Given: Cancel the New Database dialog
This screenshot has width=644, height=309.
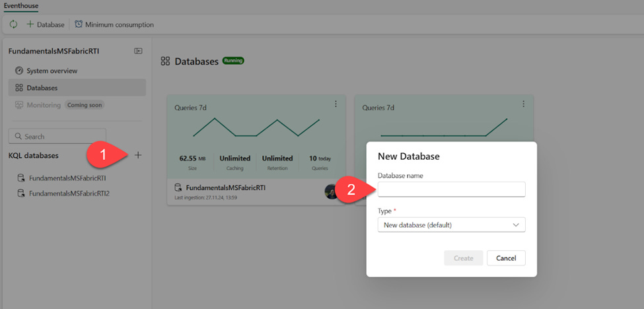Looking at the screenshot, I should (x=506, y=258).
